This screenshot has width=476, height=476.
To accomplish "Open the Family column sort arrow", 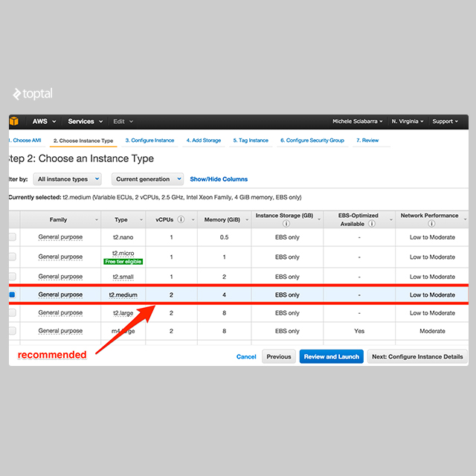I will [97, 220].
